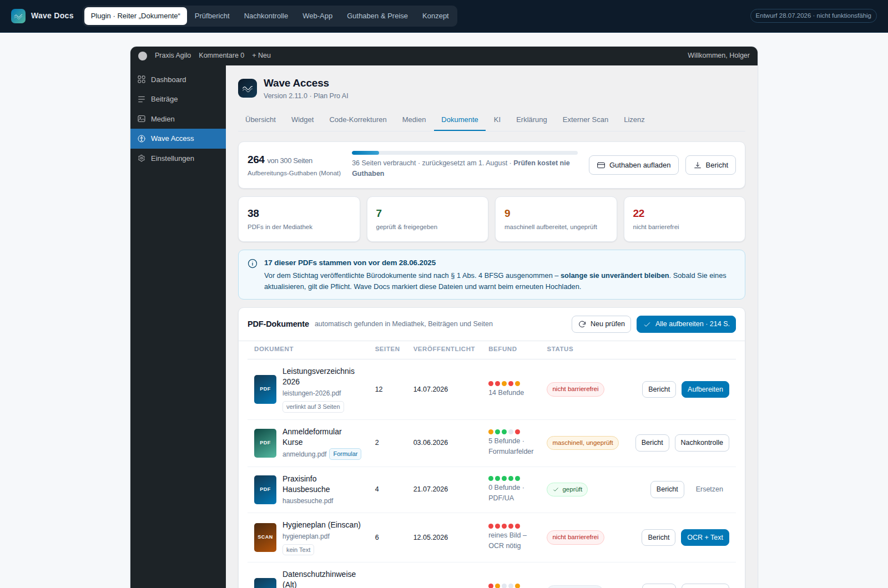Click the refresh icon on Neu prüfen

tap(582, 324)
